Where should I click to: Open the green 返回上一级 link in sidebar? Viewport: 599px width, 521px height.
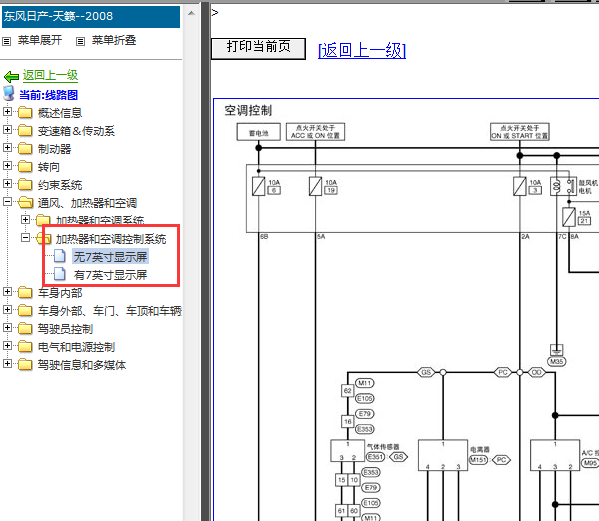click(x=50, y=75)
